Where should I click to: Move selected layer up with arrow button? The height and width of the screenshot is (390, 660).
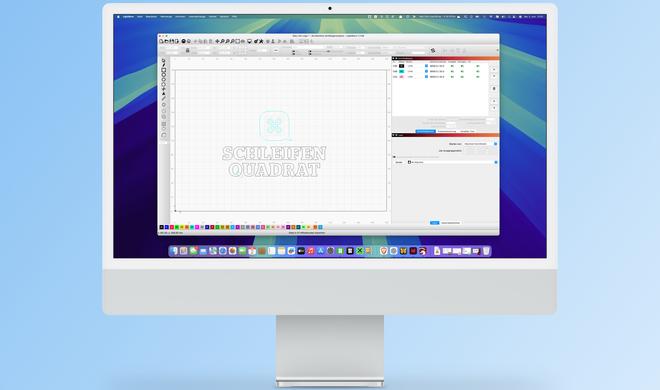pos(494,69)
